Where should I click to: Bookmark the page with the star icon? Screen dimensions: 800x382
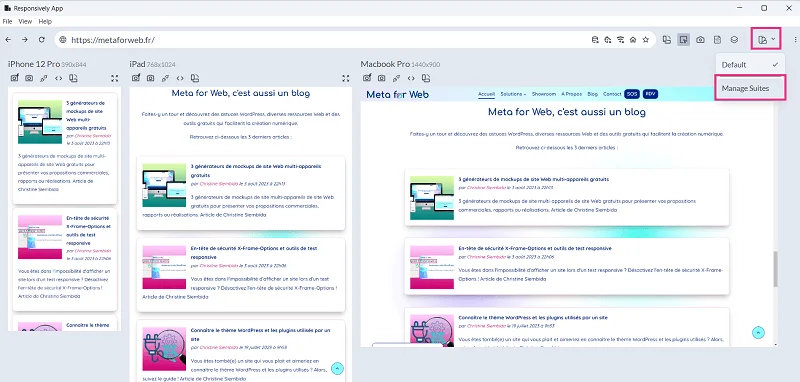(645, 40)
